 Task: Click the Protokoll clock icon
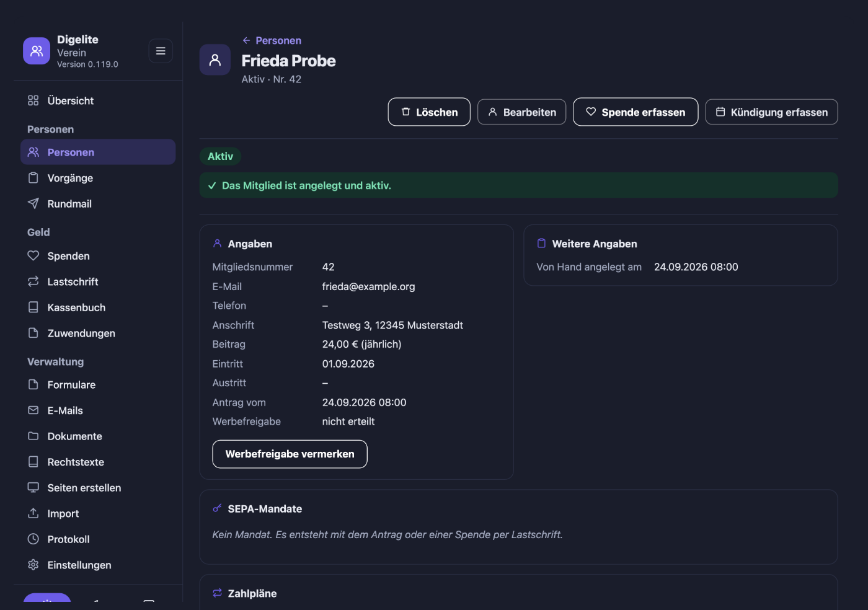(x=33, y=539)
